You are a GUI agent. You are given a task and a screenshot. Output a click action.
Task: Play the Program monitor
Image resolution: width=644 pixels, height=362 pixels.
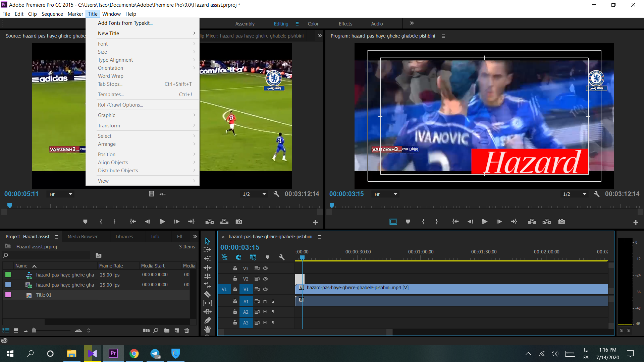click(484, 222)
